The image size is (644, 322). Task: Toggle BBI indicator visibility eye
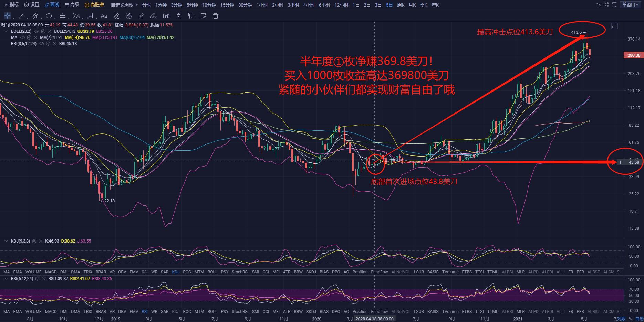click(42, 44)
